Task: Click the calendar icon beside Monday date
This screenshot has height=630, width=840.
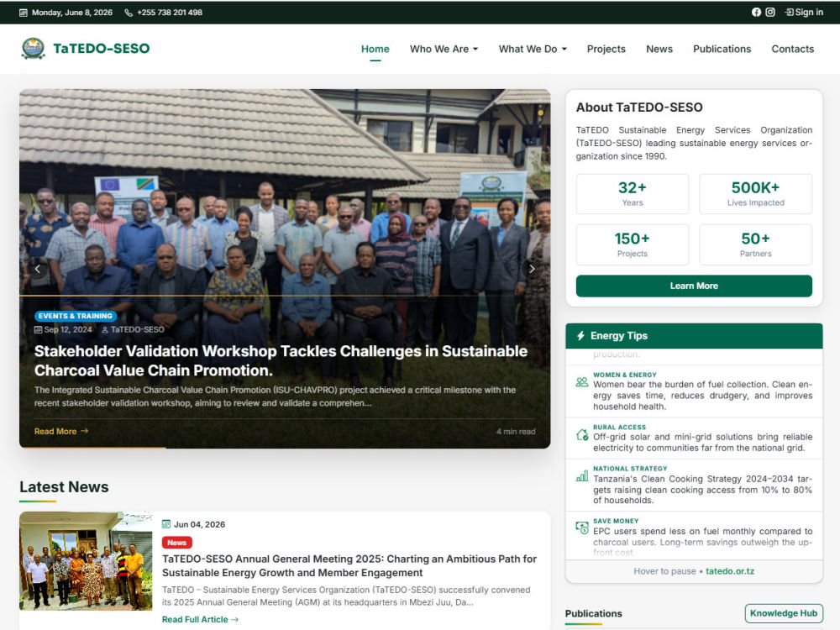Action: click(x=23, y=13)
